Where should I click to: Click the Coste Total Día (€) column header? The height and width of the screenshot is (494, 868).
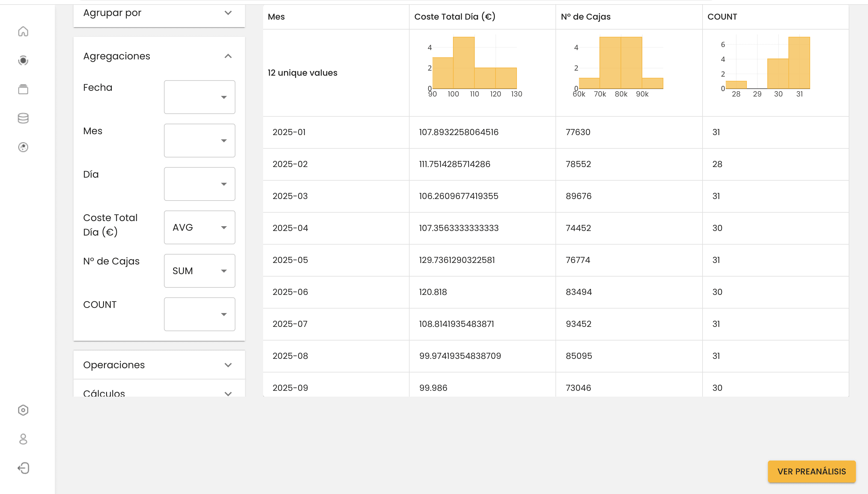pos(455,17)
